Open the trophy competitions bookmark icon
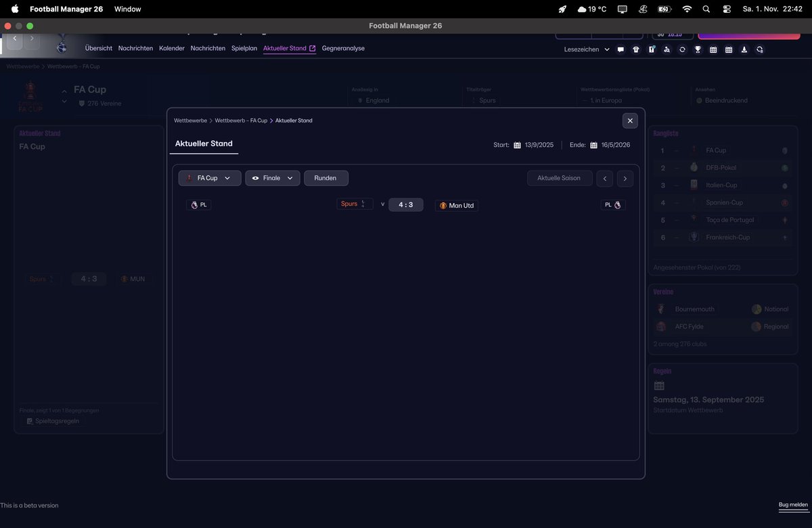The image size is (812, 528). point(698,49)
